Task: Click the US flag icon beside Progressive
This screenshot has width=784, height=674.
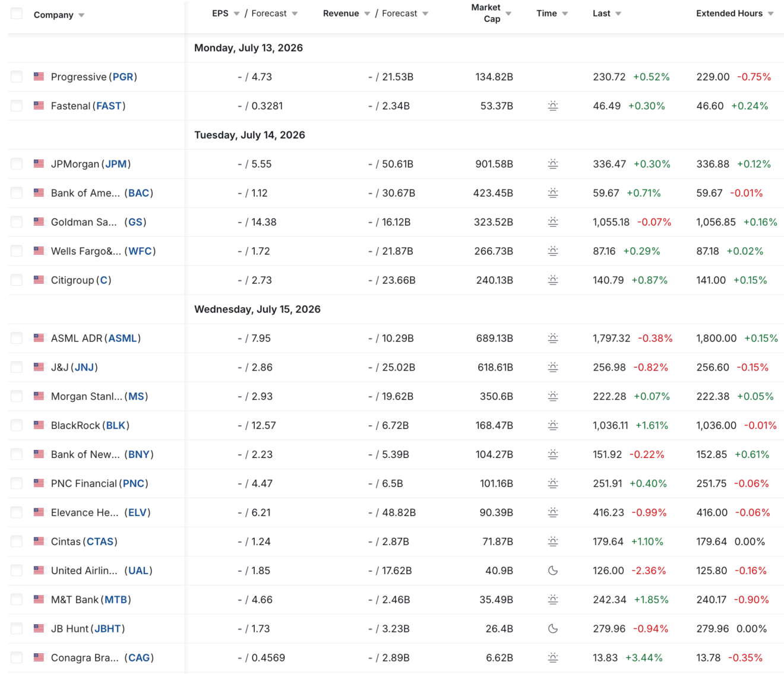Action: click(39, 77)
